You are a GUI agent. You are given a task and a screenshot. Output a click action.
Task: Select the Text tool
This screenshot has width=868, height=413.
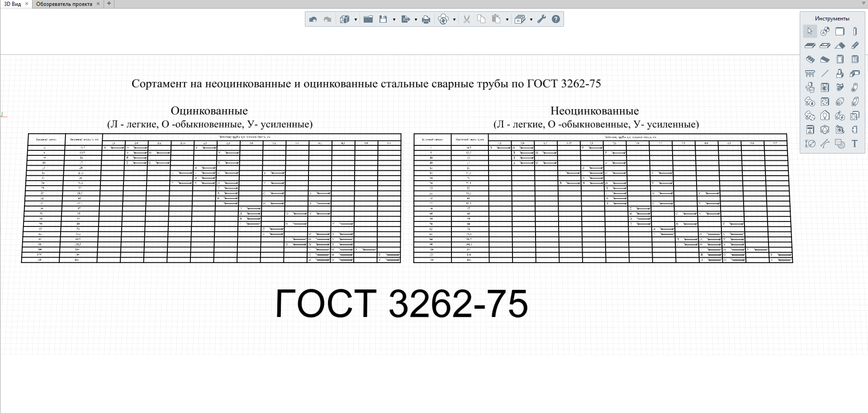pos(855,144)
